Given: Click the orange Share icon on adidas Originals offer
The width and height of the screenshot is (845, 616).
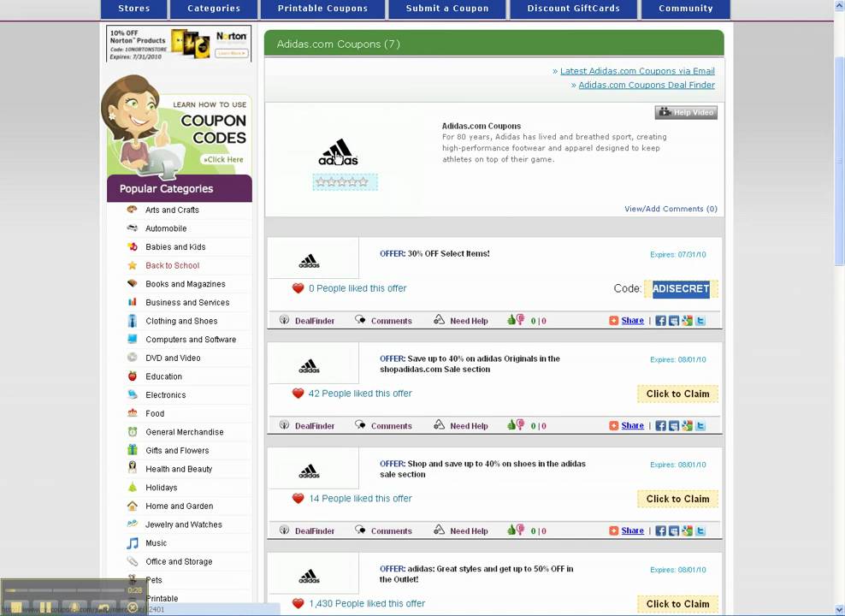Looking at the screenshot, I should pos(614,426).
